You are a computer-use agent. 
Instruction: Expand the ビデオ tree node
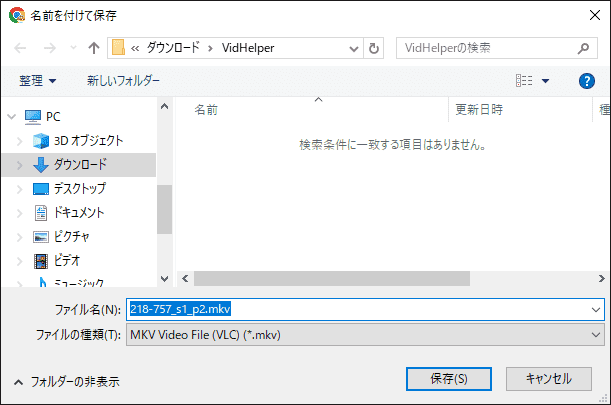[19, 261]
